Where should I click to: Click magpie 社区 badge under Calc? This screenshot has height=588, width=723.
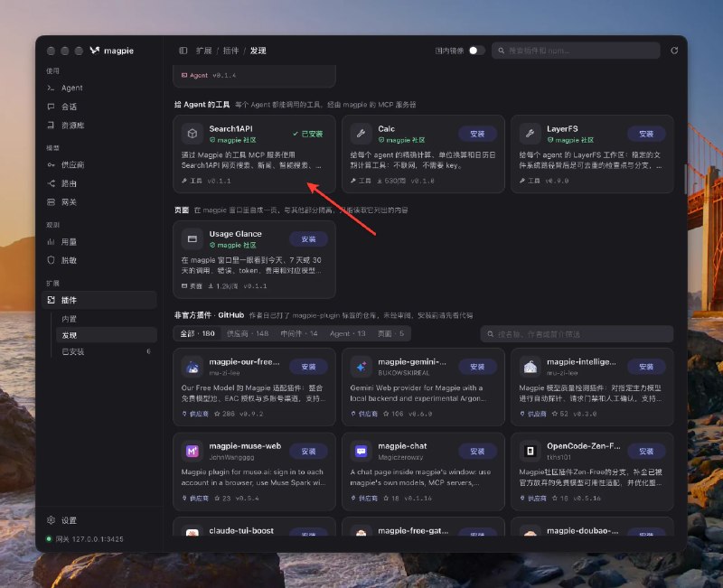[401, 140]
